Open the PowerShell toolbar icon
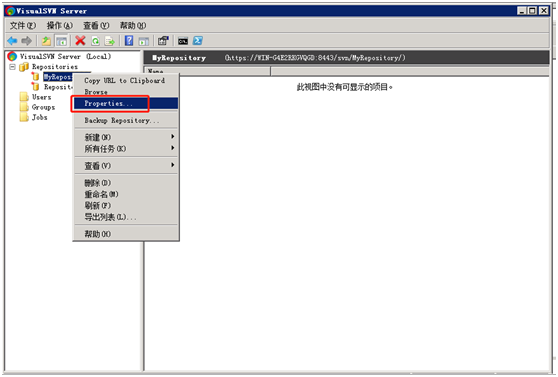The height and width of the screenshot is (377, 558). (198, 41)
